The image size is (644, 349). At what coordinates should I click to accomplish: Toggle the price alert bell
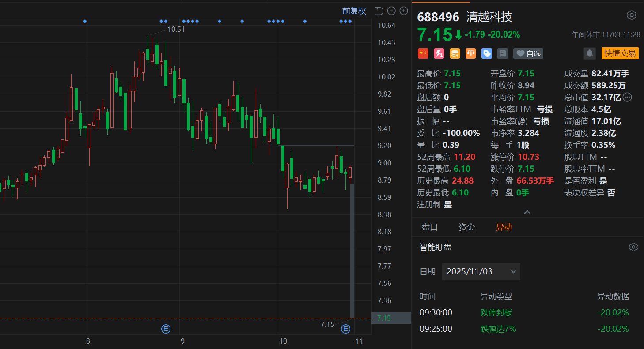coord(590,53)
